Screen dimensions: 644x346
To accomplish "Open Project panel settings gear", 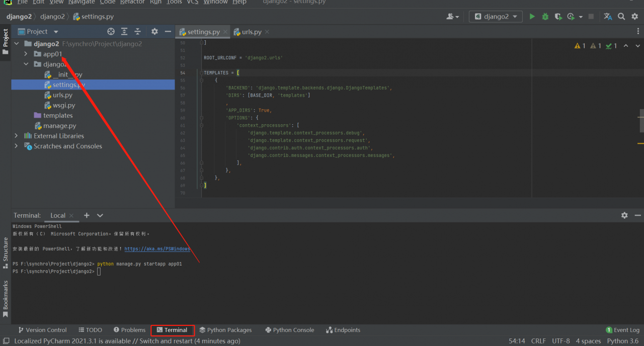I will [x=154, y=32].
